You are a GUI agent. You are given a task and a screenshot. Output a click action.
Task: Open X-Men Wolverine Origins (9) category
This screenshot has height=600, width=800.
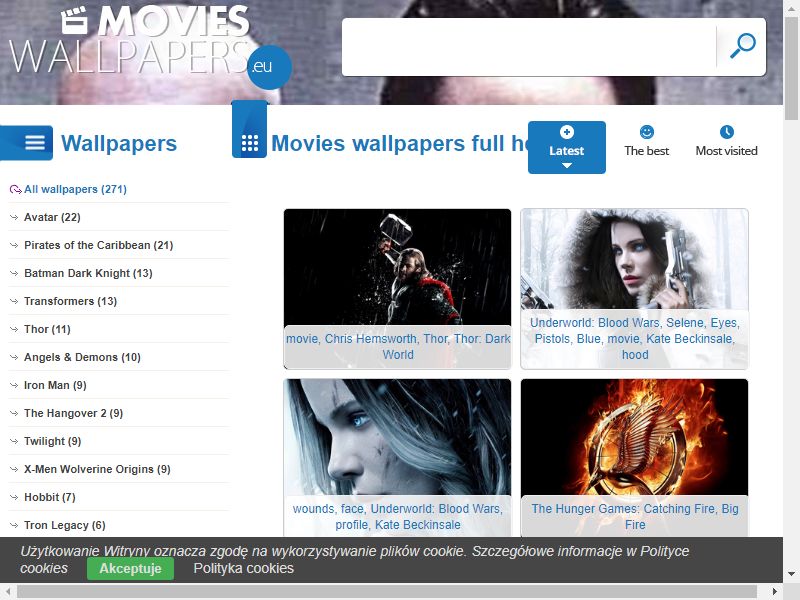[97, 469]
